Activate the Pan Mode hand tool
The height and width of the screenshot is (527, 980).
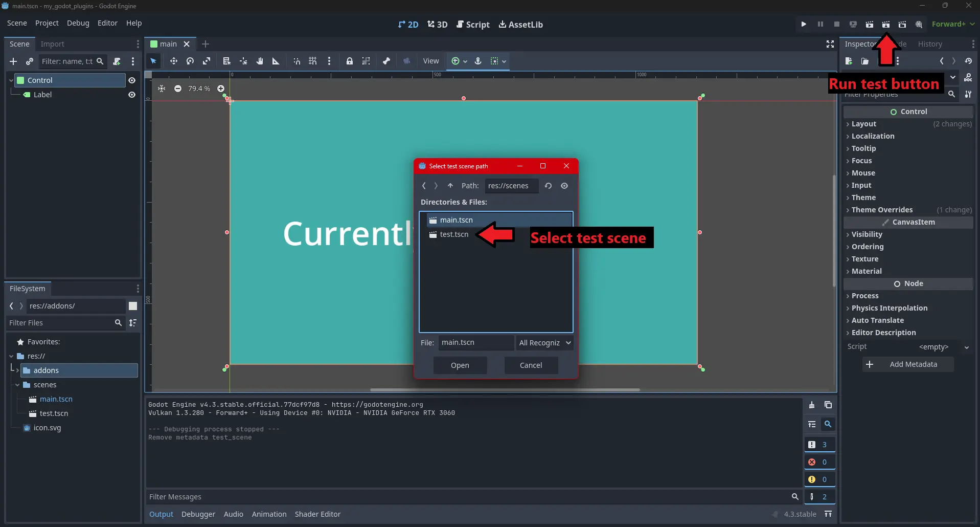(x=260, y=61)
